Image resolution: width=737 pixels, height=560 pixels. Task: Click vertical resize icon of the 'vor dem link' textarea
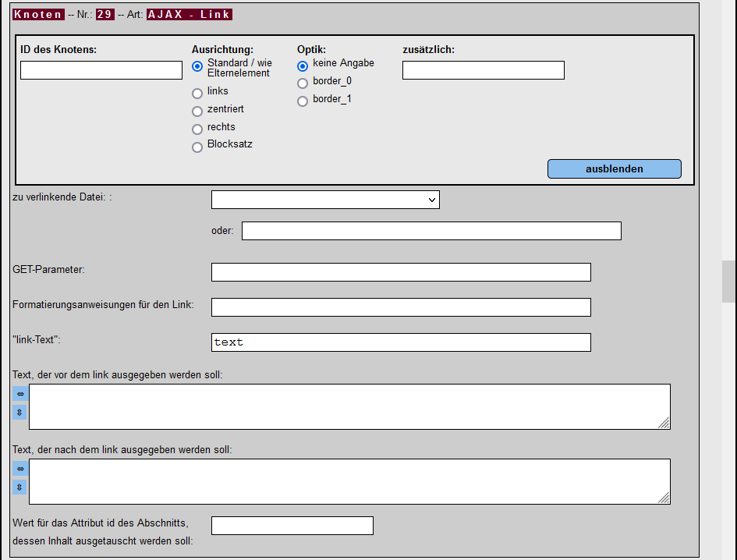(x=19, y=413)
